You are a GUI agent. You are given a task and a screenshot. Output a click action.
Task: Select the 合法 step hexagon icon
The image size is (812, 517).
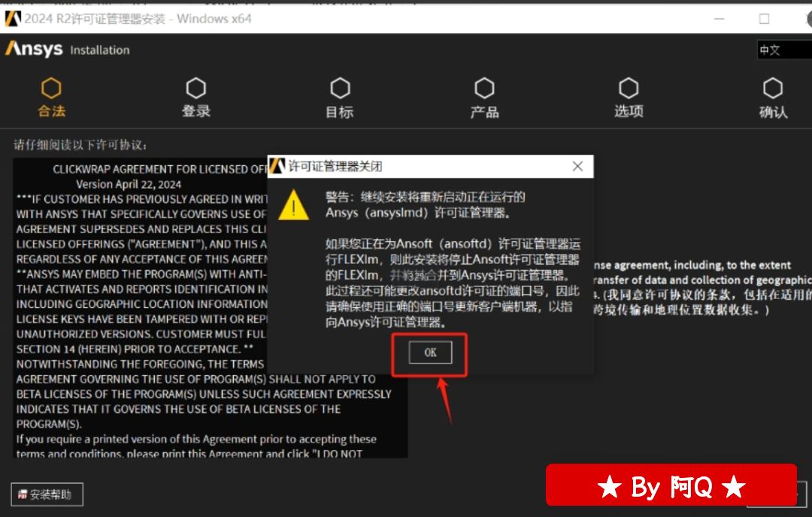(x=51, y=88)
